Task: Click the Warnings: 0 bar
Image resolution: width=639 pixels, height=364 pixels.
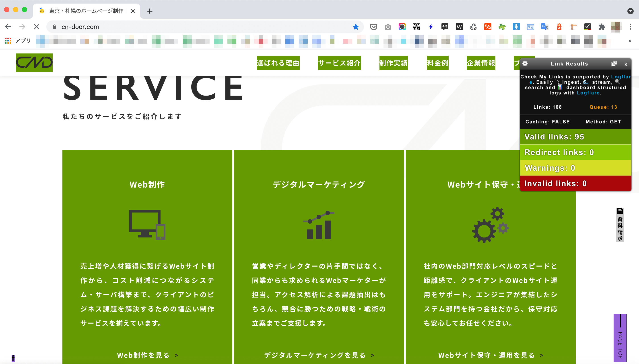Action: point(575,168)
